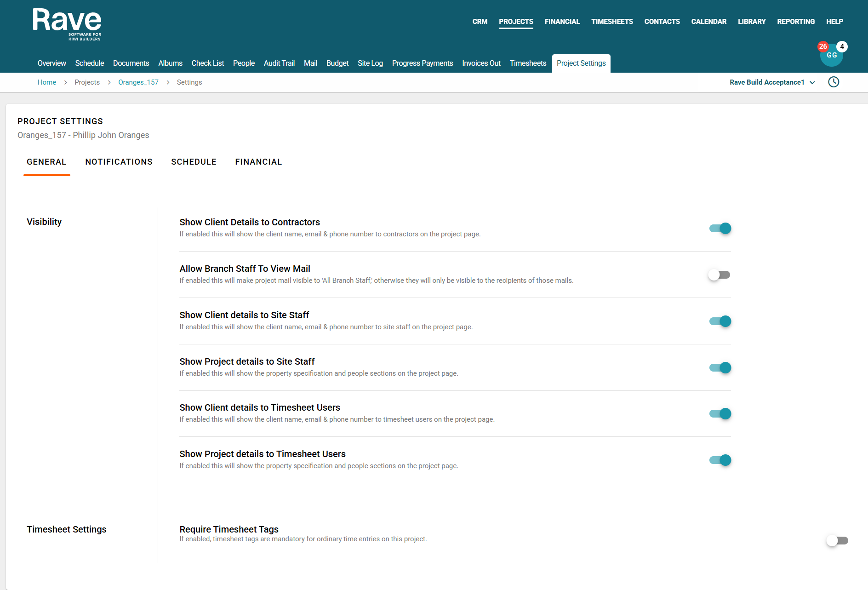Go to Timesheets in the top menu
The width and height of the screenshot is (868, 590).
click(x=612, y=22)
